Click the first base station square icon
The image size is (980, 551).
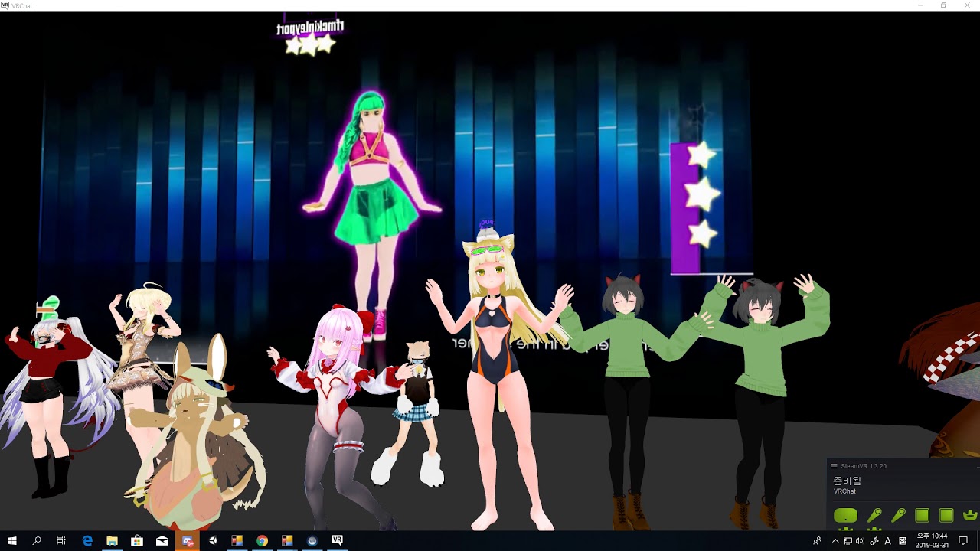tap(922, 516)
